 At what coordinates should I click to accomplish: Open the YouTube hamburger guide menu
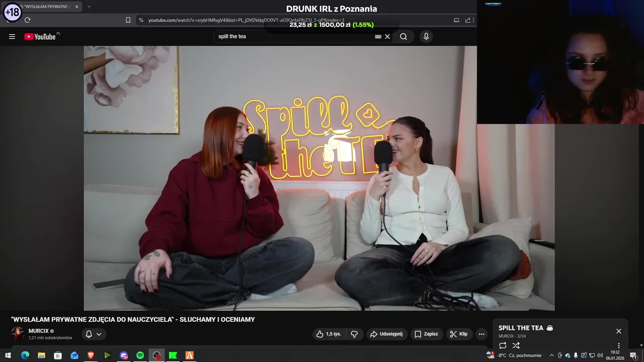coord(12,36)
